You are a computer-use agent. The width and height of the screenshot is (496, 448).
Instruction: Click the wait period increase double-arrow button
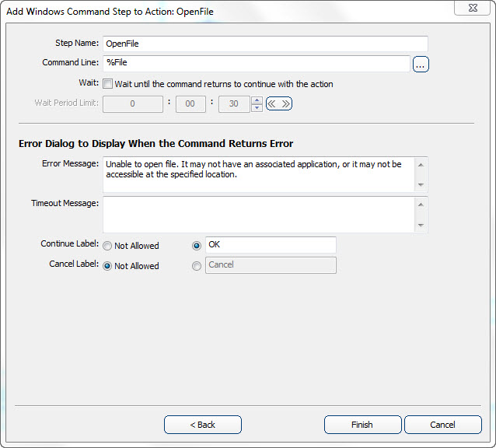pos(285,103)
